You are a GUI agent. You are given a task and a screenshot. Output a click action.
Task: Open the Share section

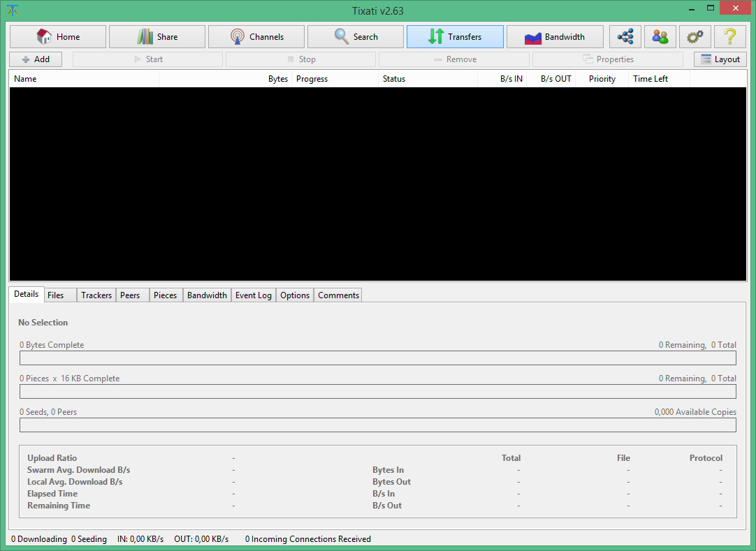click(157, 37)
